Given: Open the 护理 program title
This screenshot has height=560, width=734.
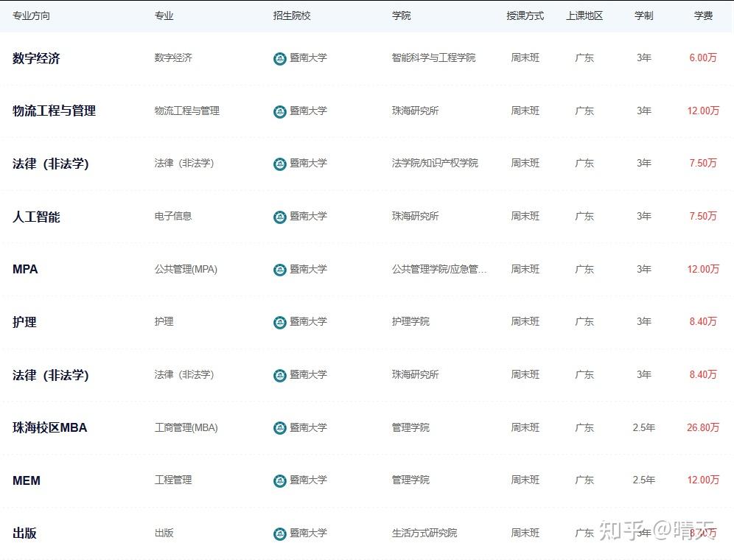Looking at the screenshot, I should coord(24,322).
